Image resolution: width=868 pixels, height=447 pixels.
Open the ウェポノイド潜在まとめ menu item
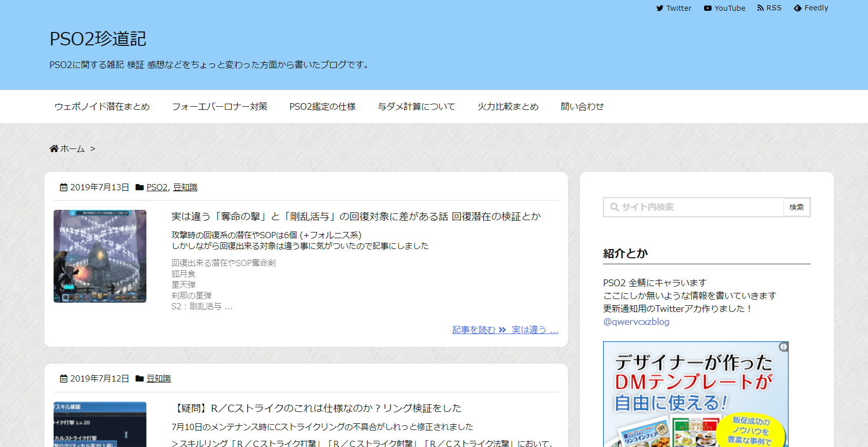pyautogui.click(x=102, y=106)
